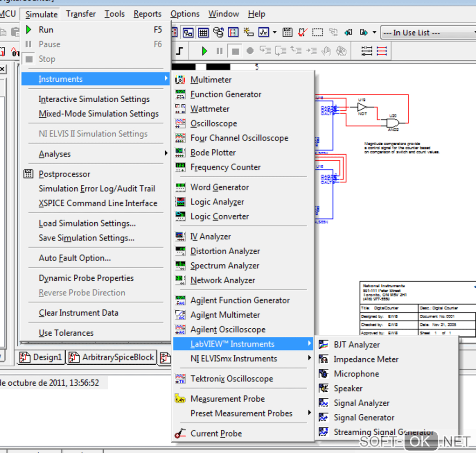Open Dynamic Probe Properties
This screenshot has height=453, width=476.
86,278
